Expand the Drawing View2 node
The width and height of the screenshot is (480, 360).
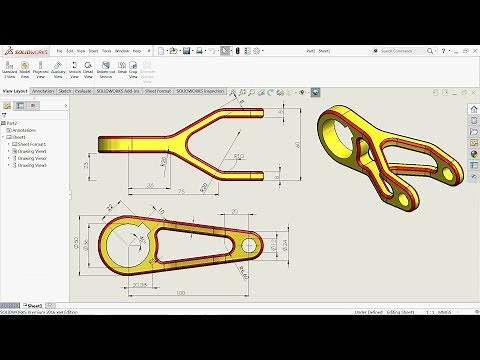pos(9,158)
